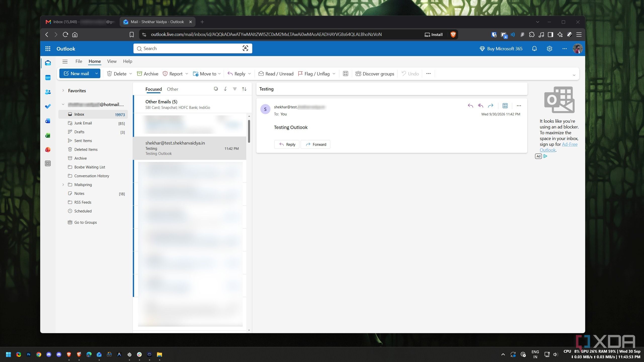Open the Outlook app launcher waffle icon

pyautogui.click(x=48, y=49)
